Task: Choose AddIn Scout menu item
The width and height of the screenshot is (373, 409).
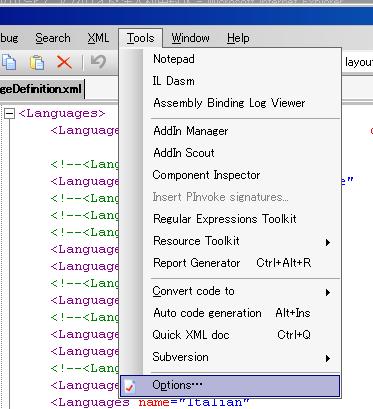Action: coord(230,153)
